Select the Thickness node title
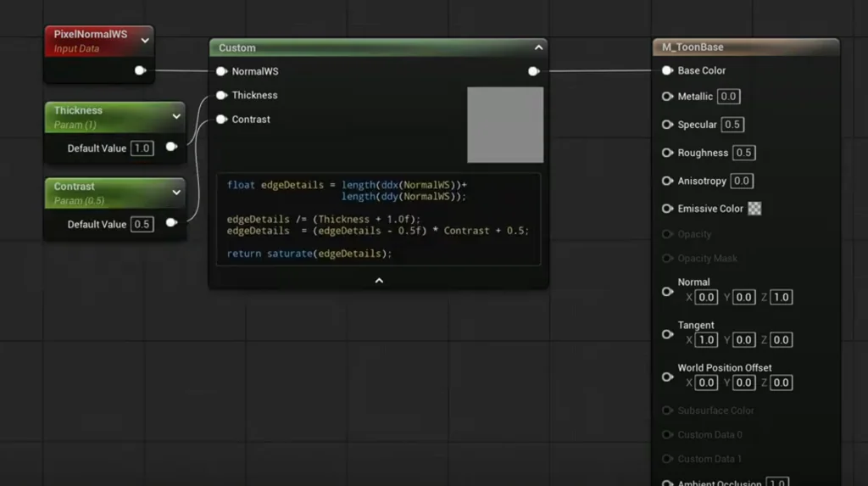Screen dimensions: 868x486 (78, 110)
